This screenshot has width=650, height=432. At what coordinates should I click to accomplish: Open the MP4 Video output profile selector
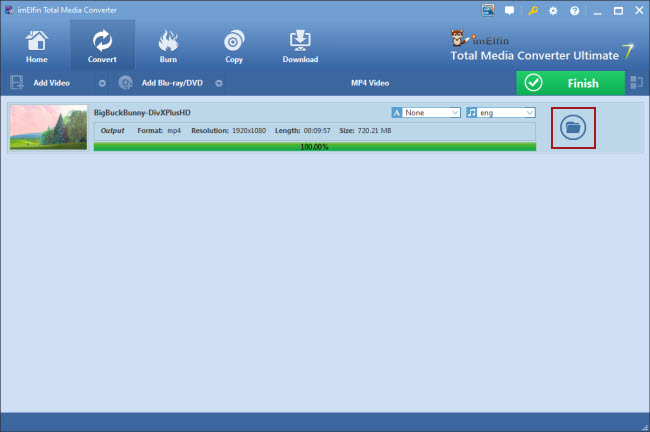pos(370,83)
